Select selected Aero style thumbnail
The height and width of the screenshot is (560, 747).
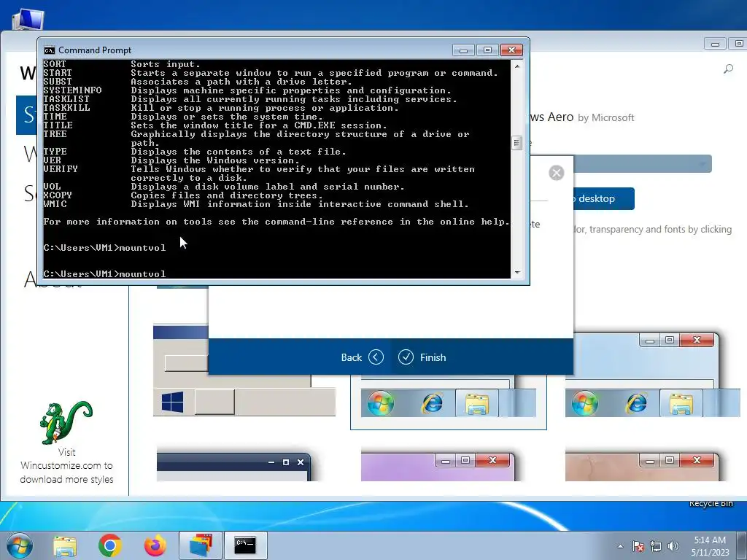pos(449,402)
